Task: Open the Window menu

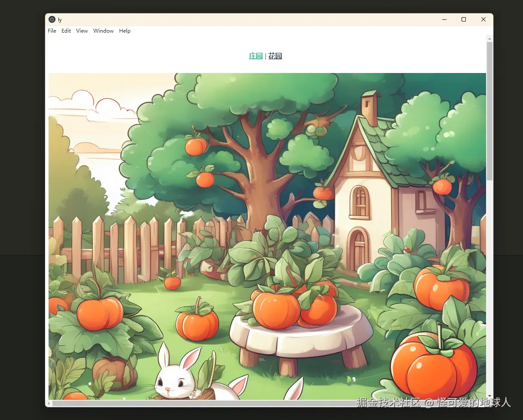Action: [104, 31]
